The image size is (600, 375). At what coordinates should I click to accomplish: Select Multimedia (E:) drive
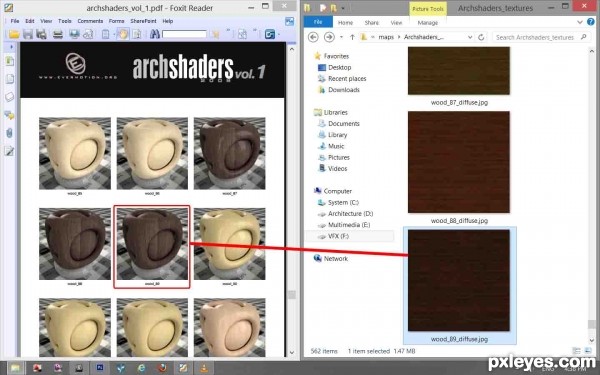tap(349, 225)
